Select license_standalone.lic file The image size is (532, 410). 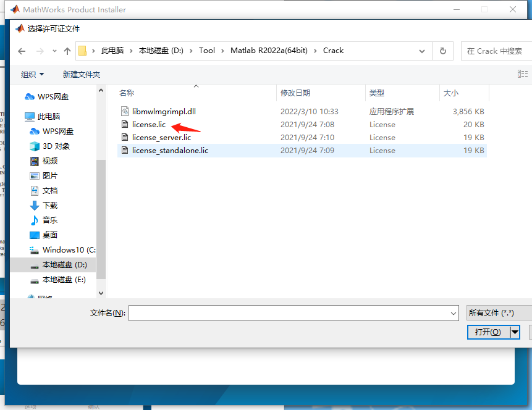pyautogui.click(x=302, y=150)
